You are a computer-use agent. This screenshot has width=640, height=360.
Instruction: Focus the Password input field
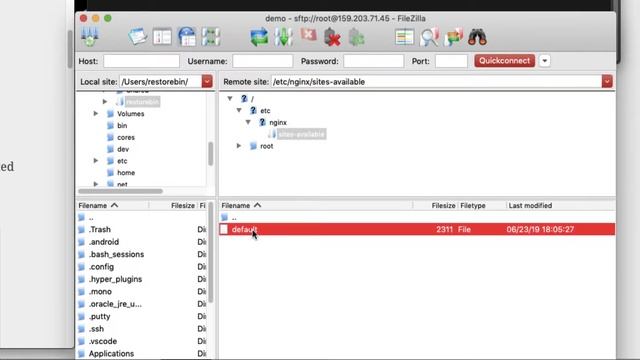(373, 61)
